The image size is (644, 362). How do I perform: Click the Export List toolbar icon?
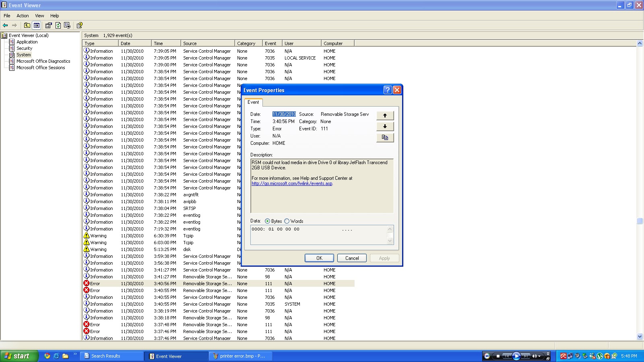(x=67, y=25)
